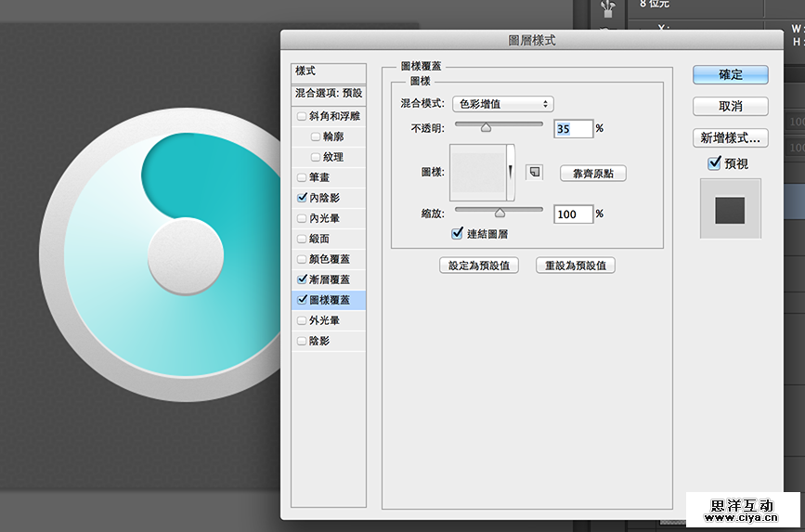This screenshot has height=532, width=805.
Task: Click the scale field showing 100
Action: coord(574,214)
